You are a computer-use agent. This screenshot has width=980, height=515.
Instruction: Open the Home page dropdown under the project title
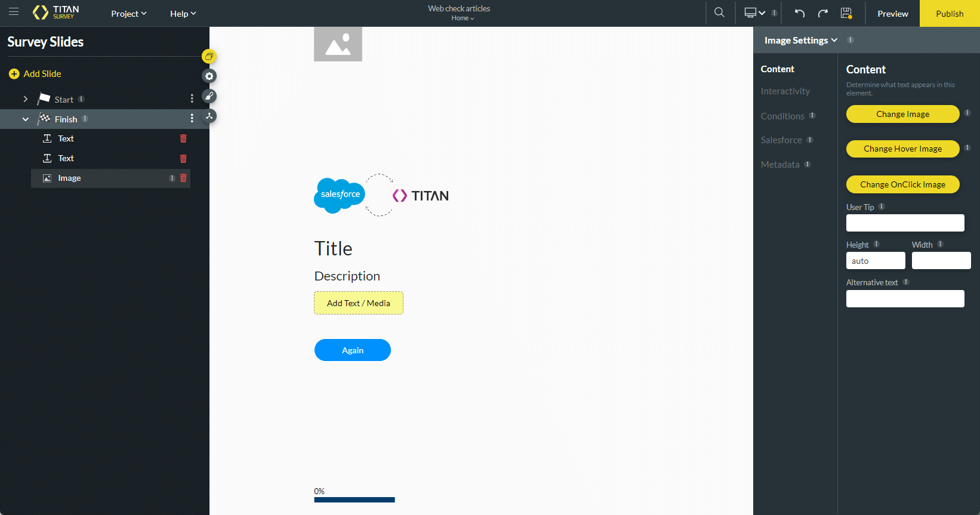463,18
